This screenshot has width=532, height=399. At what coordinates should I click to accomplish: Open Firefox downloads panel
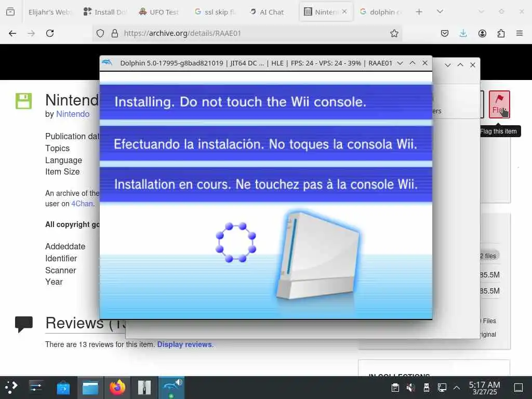(x=463, y=33)
